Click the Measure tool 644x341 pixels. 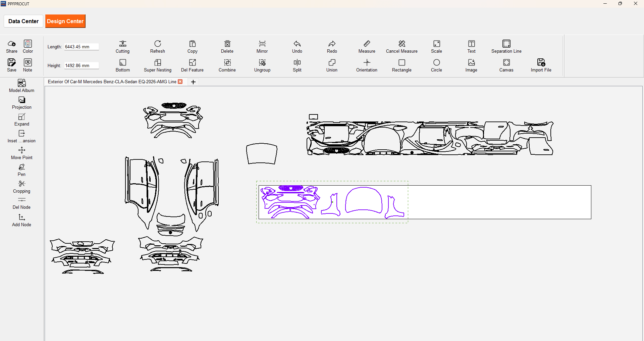pos(367,44)
